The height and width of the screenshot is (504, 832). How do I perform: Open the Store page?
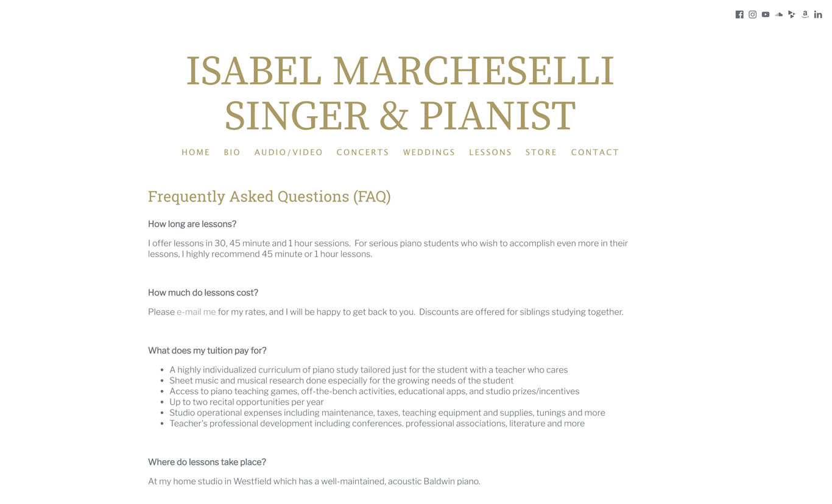[x=541, y=152]
